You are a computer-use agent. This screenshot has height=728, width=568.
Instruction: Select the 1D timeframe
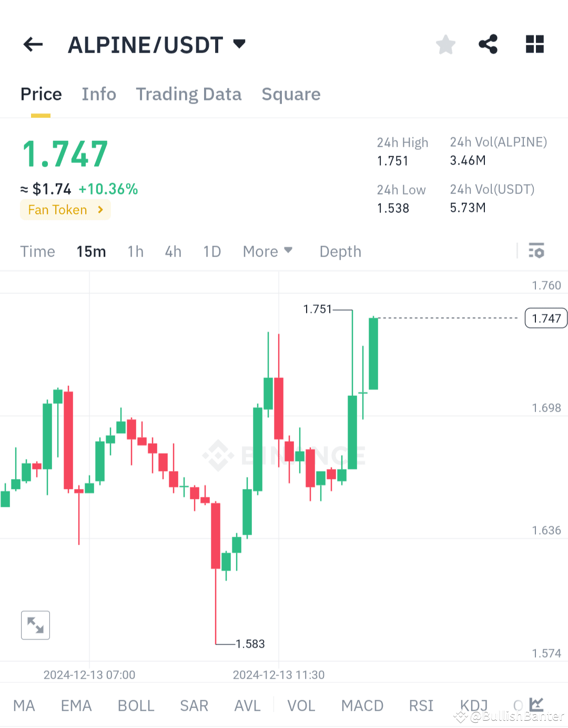(211, 251)
